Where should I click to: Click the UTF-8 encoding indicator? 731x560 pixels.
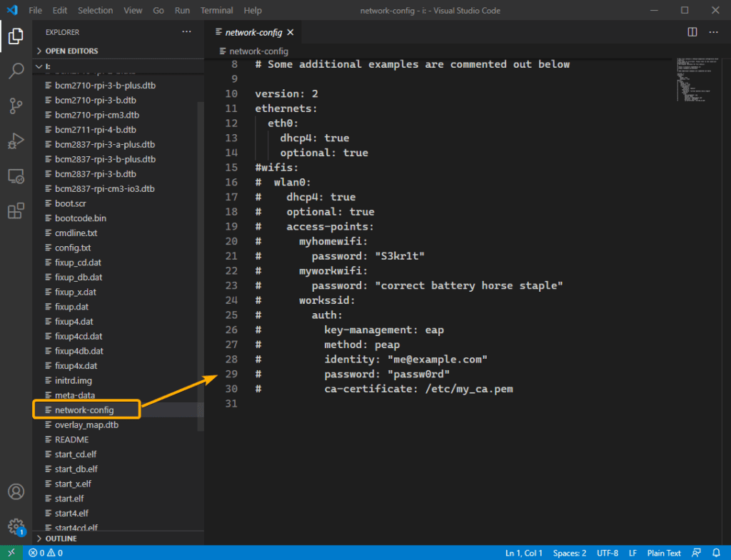click(x=606, y=553)
